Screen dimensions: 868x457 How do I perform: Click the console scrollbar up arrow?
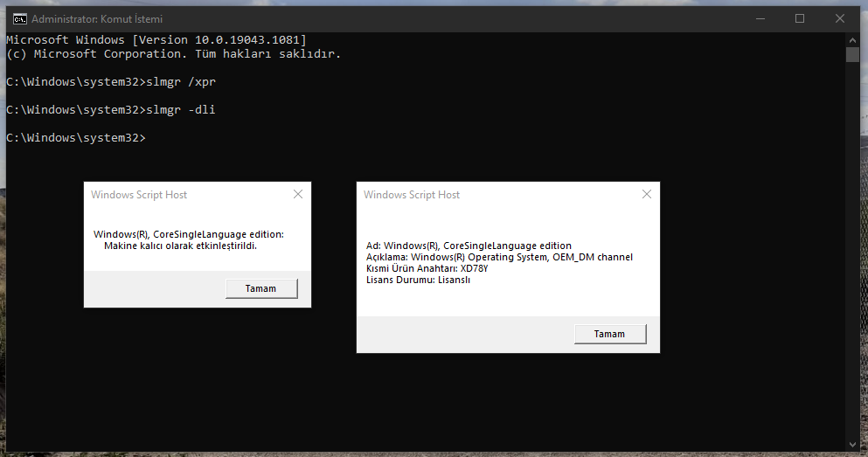pyautogui.click(x=852, y=40)
